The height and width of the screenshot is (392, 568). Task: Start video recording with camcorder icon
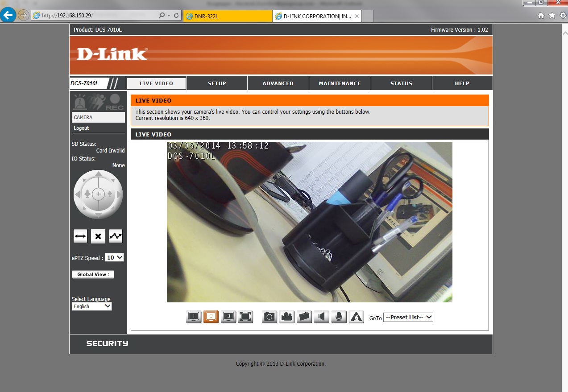click(287, 317)
